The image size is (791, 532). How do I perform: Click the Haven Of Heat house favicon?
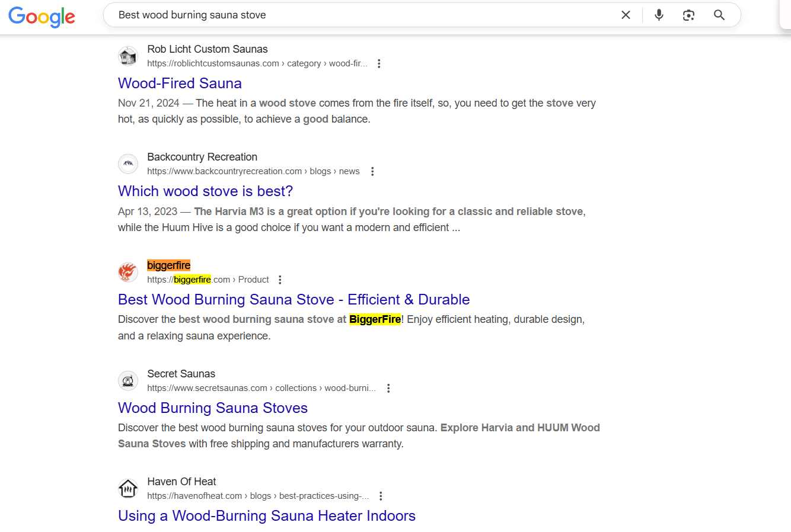pyautogui.click(x=127, y=488)
